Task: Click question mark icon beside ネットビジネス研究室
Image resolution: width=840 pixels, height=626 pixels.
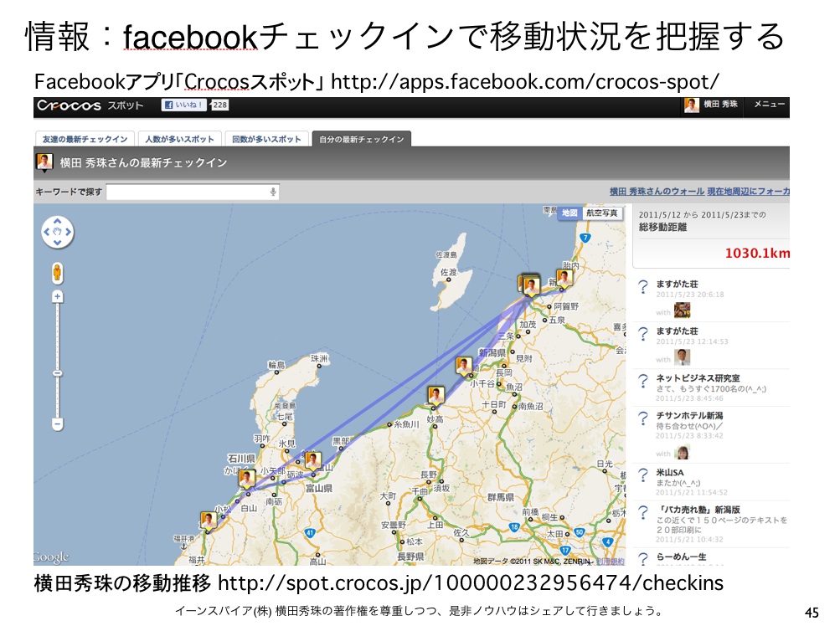Action: coord(643,381)
